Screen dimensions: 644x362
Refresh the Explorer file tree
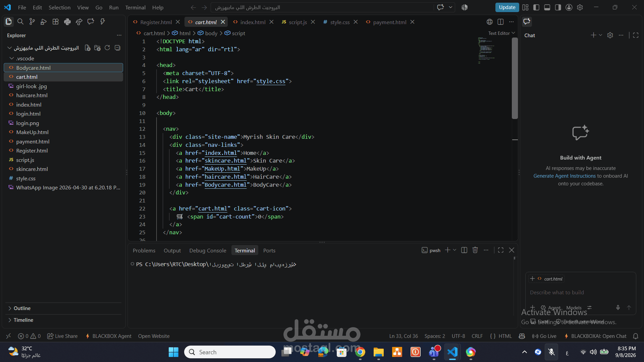107,48
